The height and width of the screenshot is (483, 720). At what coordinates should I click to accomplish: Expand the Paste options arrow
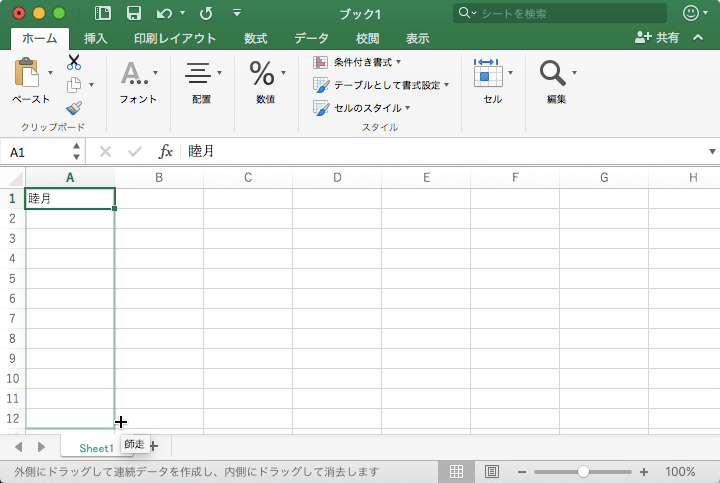[x=51, y=73]
